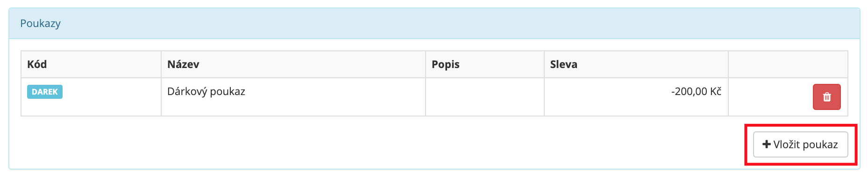Select the blue DAREK code badge
868x178 pixels.
pyautogui.click(x=45, y=92)
